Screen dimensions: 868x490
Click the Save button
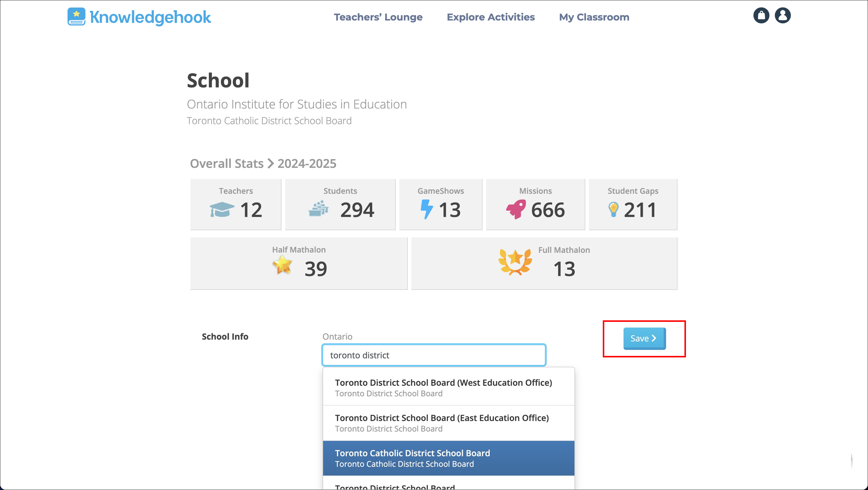point(644,338)
